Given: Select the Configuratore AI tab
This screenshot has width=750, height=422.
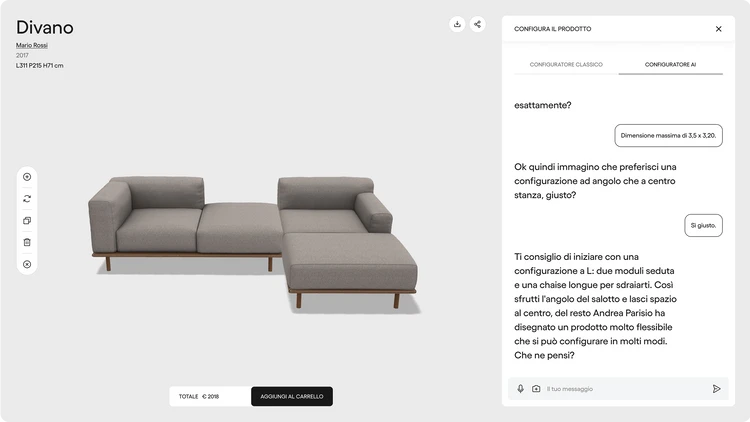Looking at the screenshot, I should [x=670, y=65].
